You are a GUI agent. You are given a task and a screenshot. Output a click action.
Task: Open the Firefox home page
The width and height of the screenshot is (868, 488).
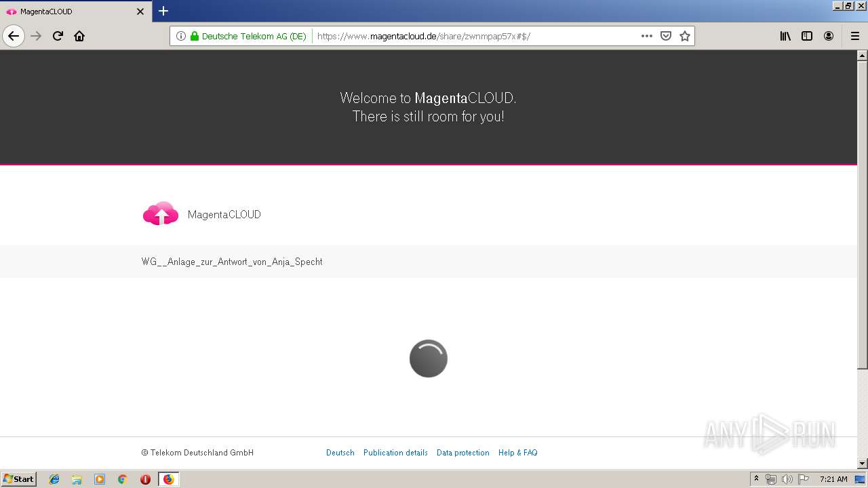tap(79, 36)
